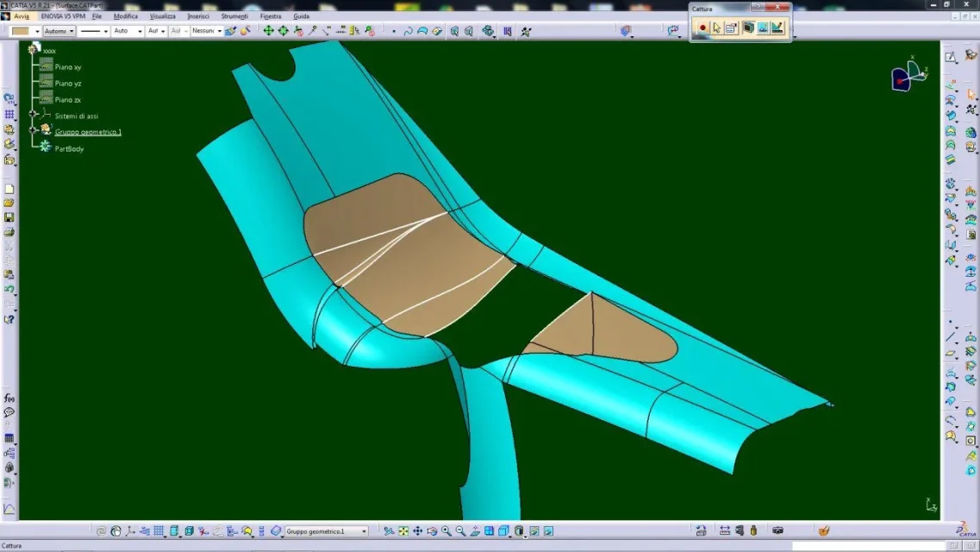Select Gruppo geometrico.1 in the tree
Image resolution: width=980 pixels, height=552 pixels.
[88, 132]
